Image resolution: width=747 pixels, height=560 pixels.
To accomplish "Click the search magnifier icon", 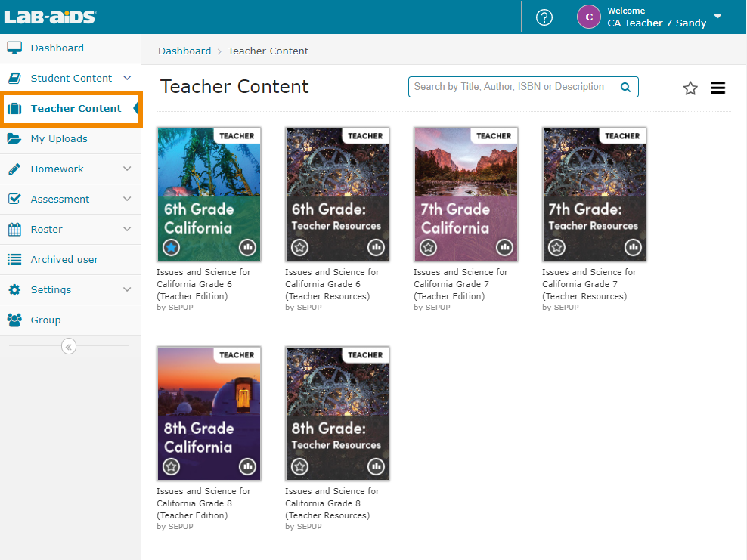I will (625, 87).
